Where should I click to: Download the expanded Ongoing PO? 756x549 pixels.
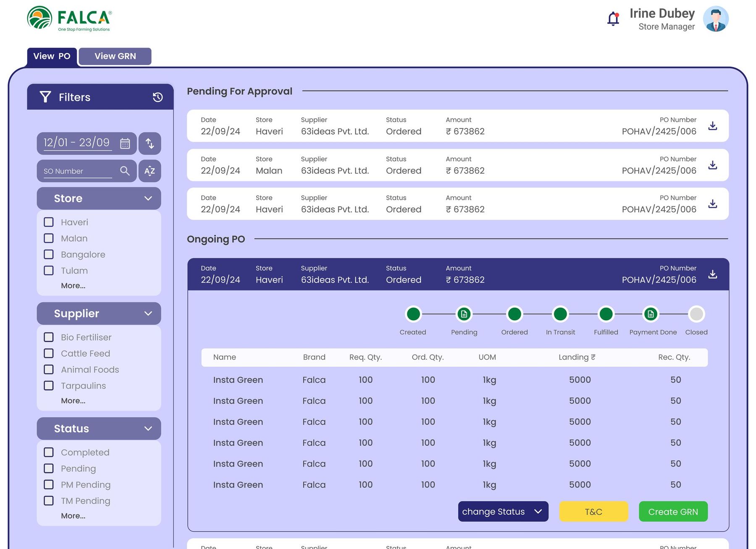pos(713,274)
